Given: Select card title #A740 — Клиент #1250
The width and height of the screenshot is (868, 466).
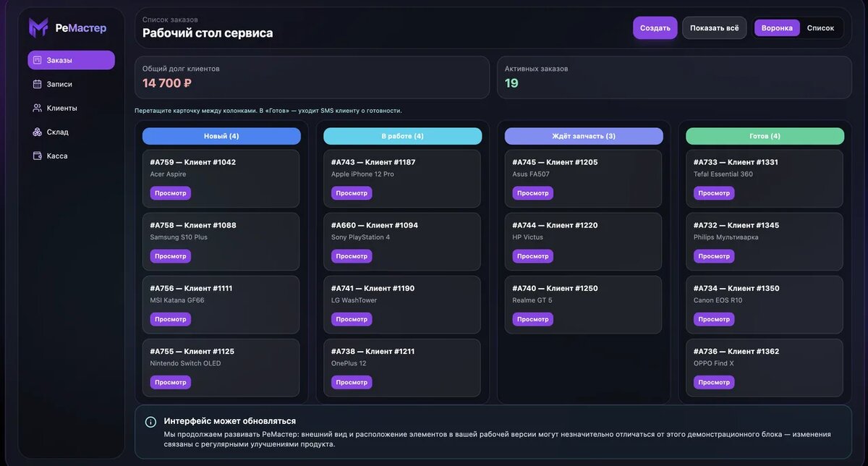Looking at the screenshot, I should (556, 288).
